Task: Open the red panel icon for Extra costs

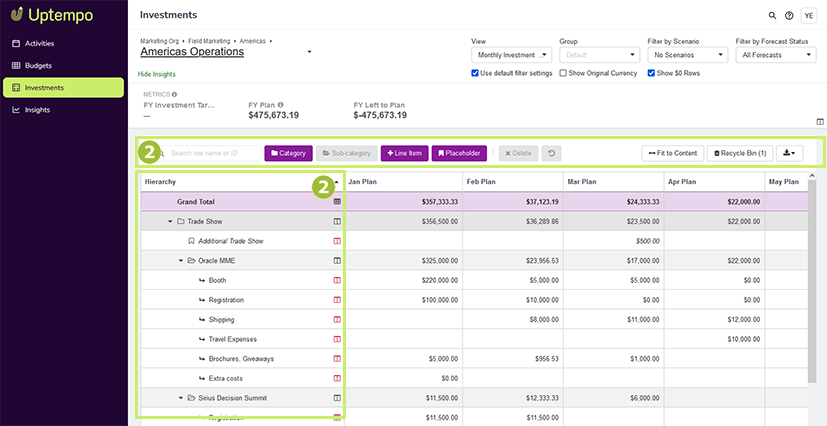Action: click(338, 378)
